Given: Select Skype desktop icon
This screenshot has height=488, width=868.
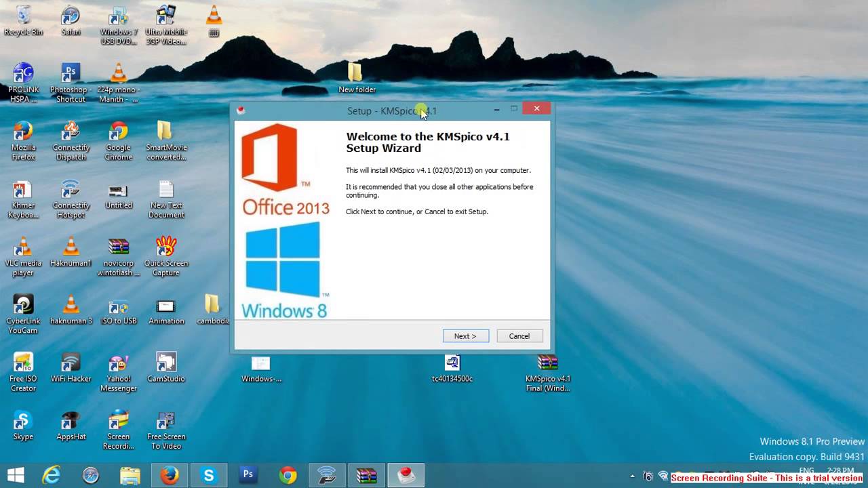Looking at the screenshot, I should tap(23, 426).
